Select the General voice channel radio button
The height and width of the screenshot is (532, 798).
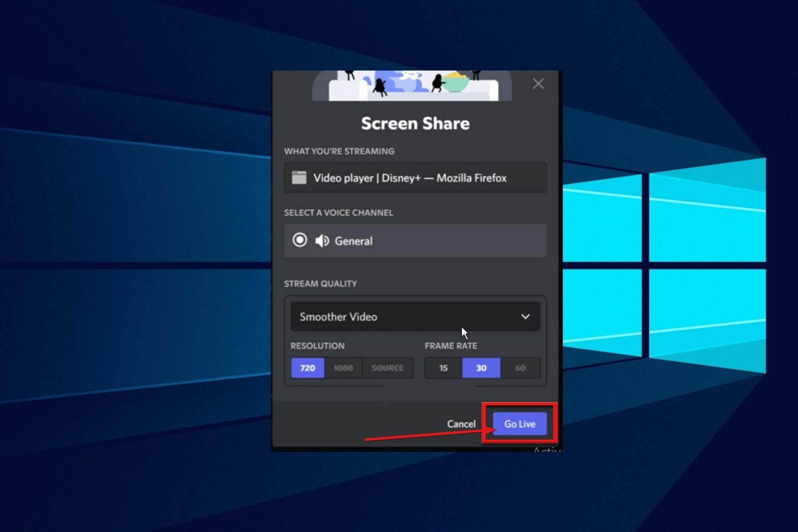300,240
